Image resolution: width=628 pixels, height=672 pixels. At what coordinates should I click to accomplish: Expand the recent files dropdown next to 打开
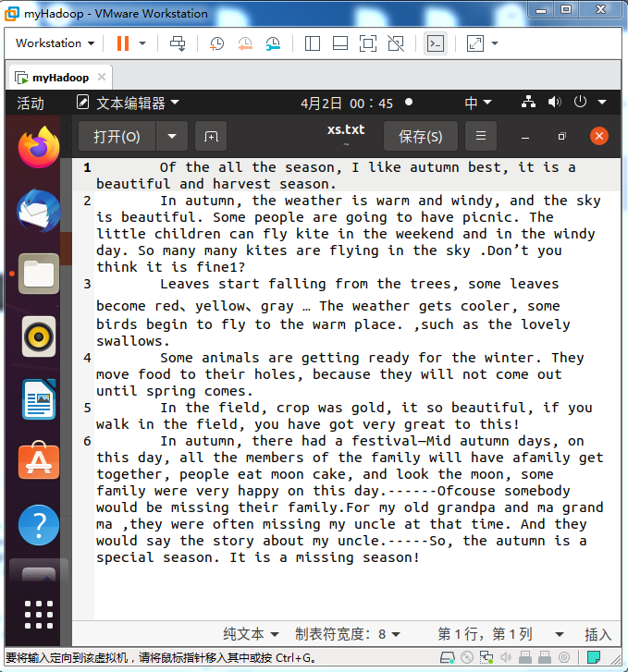pyautogui.click(x=172, y=136)
